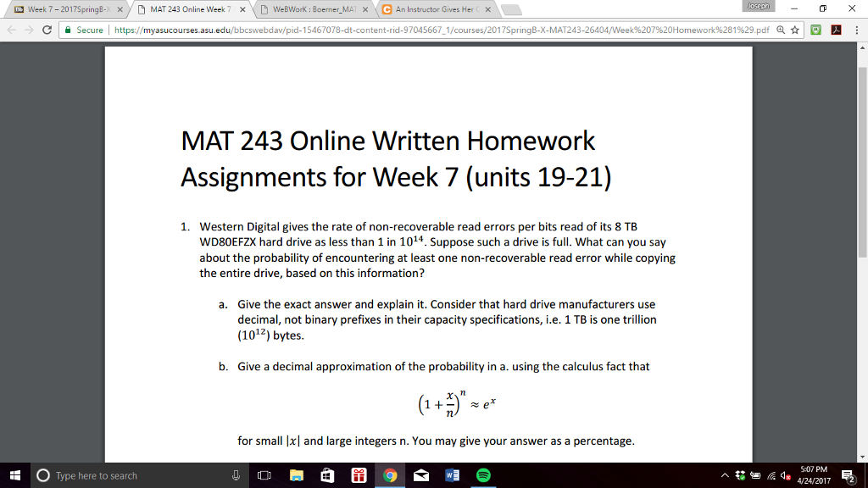Click the address bar URL
Image resolution: width=868 pixels, height=488 pixels.
pos(442,30)
